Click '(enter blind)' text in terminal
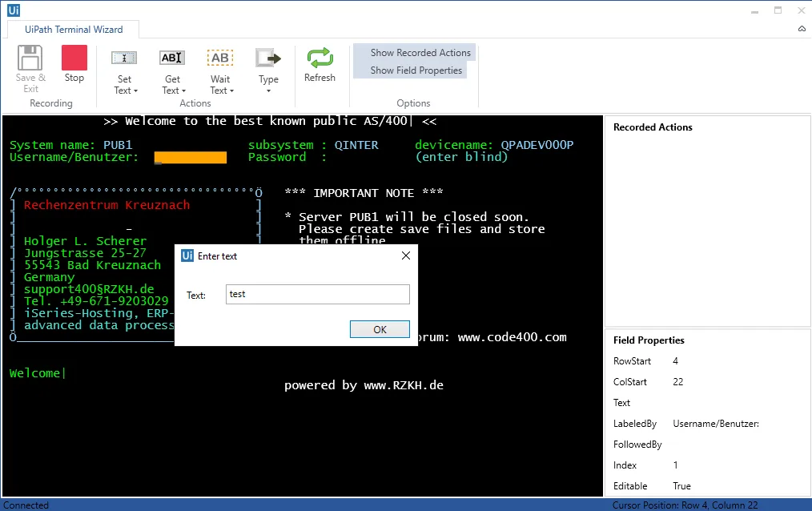The image size is (812, 511). point(461,157)
